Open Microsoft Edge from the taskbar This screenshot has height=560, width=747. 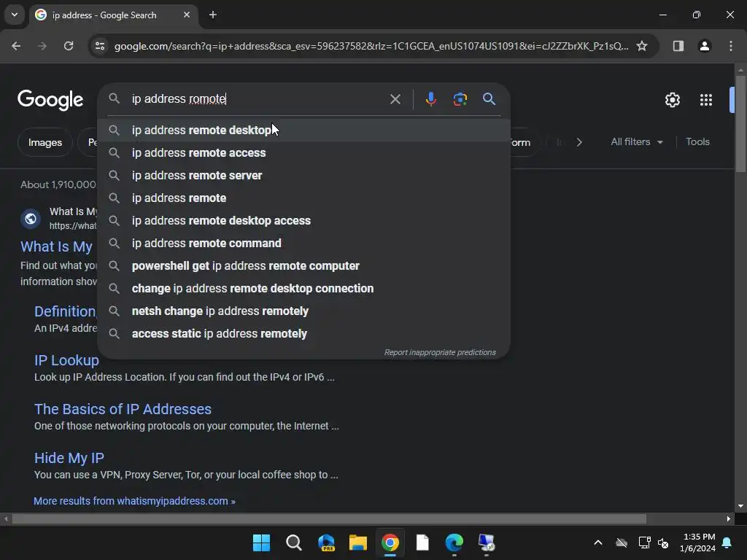tap(454, 542)
